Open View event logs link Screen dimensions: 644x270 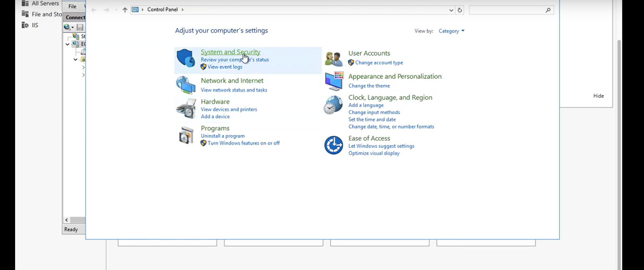[x=225, y=67]
